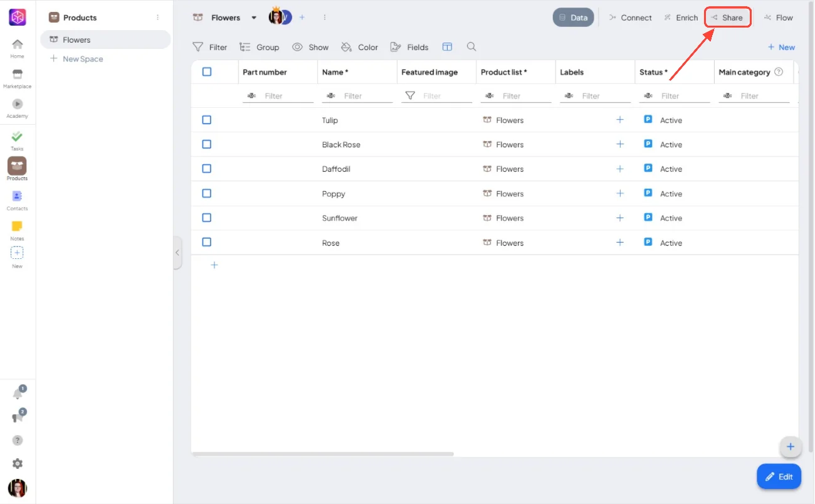This screenshot has height=504, width=815.
Task: Add a new row with the plus below table
Action: click(214, 265)
